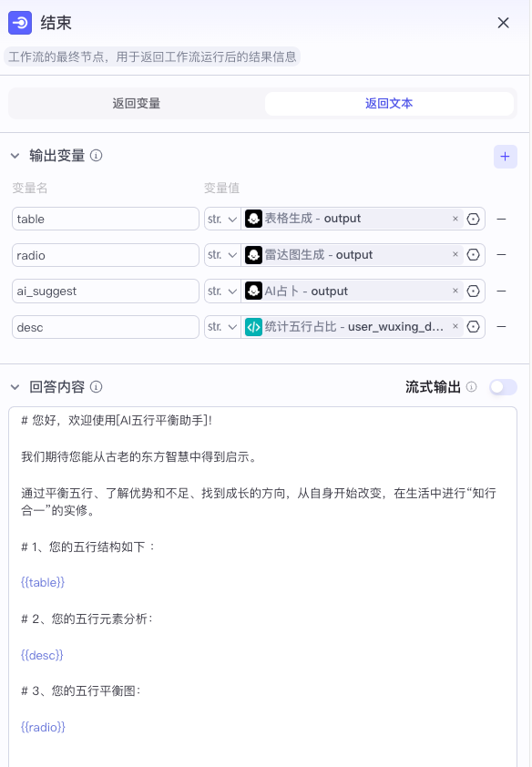Clear the AI占卜 - output reference
This screenshot has width=532, height=767.
pos(455,291)
